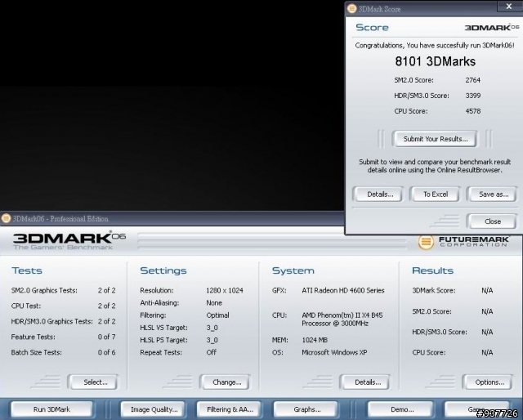Click the 3DMark06 Professional Edition title icon
Screen dimensions: 523x420
(6, 218)
